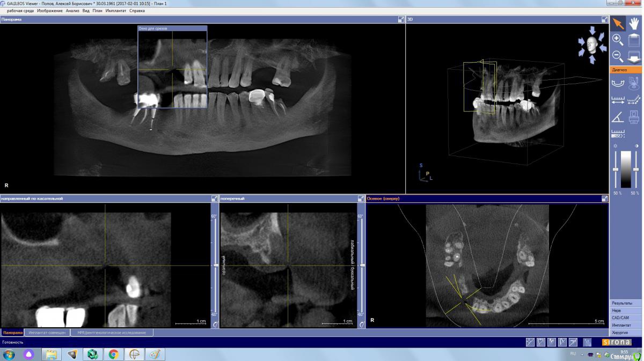Viewport: 644px width, 361px height.
Task: Click the printer icon in the Диагноз panel
Action: 634,117
